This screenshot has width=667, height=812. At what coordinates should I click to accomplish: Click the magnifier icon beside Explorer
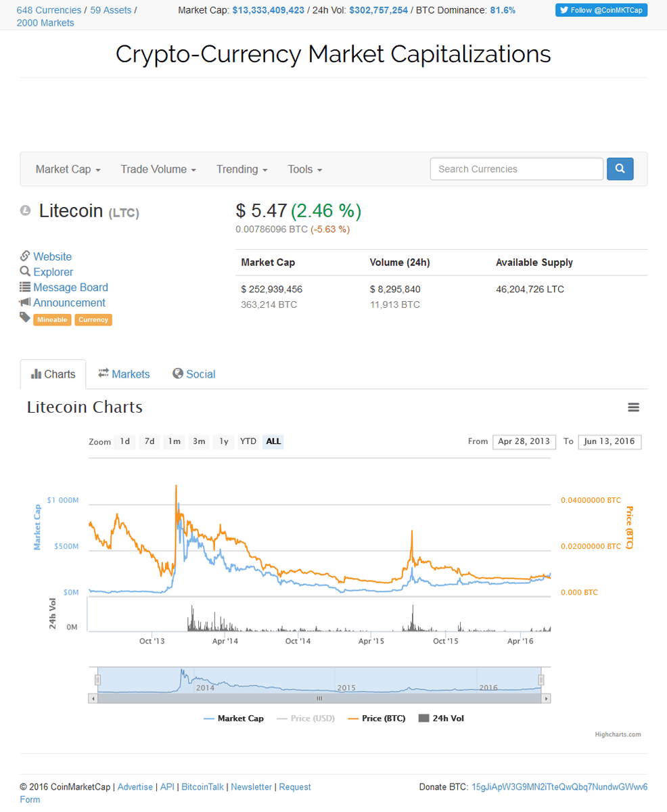pyautogui.click(x=25, y=271)
